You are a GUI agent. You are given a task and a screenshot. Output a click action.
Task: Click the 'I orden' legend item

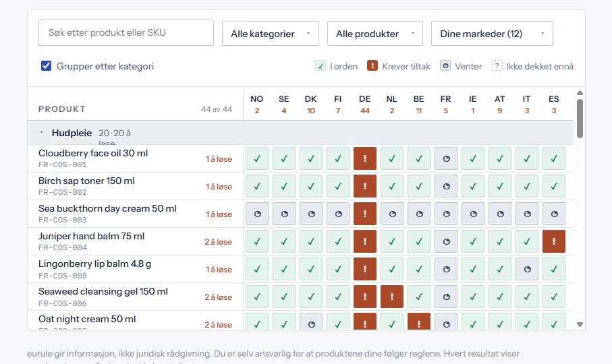337,66
